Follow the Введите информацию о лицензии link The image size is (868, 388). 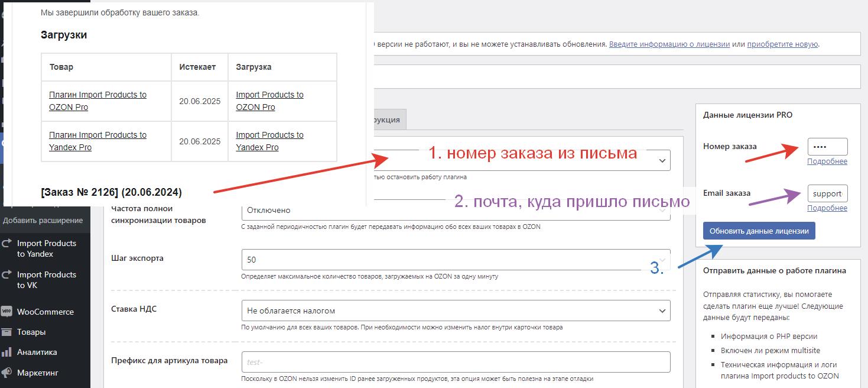tap(669, 44)
